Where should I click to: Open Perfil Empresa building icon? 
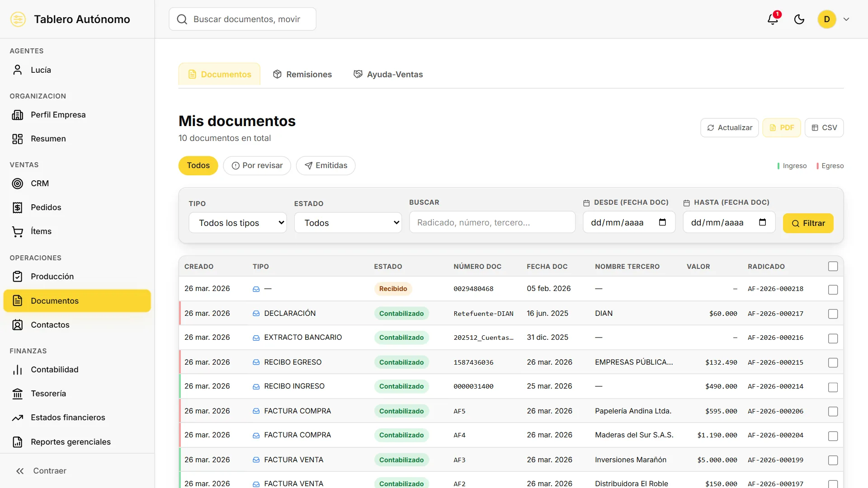(x=18, y=115)
